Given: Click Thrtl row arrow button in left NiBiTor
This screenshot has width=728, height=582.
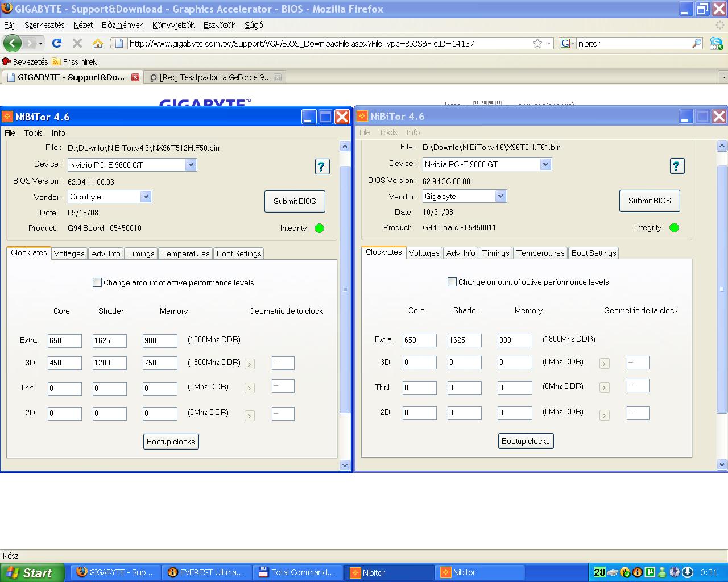Looking at the screenshot, I should coord(249,388).
